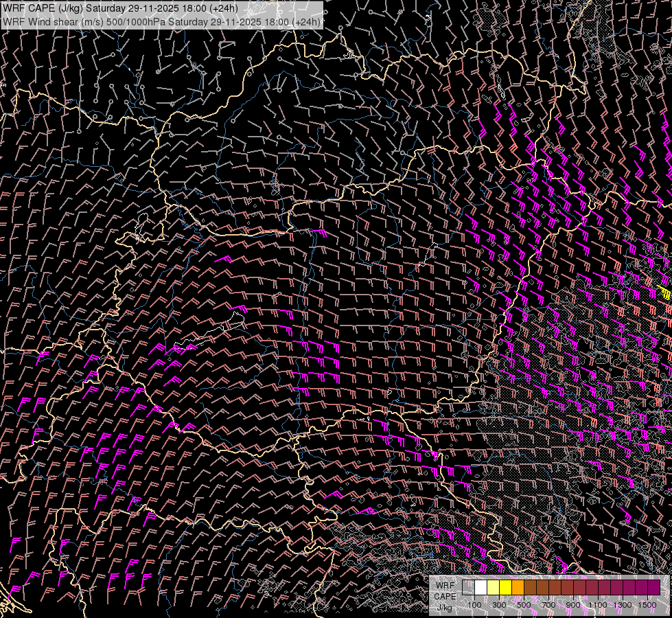The image size is (672, 618).
Task: Select the 300 value on the CAPE scale
Action: (x=499, y=604)
